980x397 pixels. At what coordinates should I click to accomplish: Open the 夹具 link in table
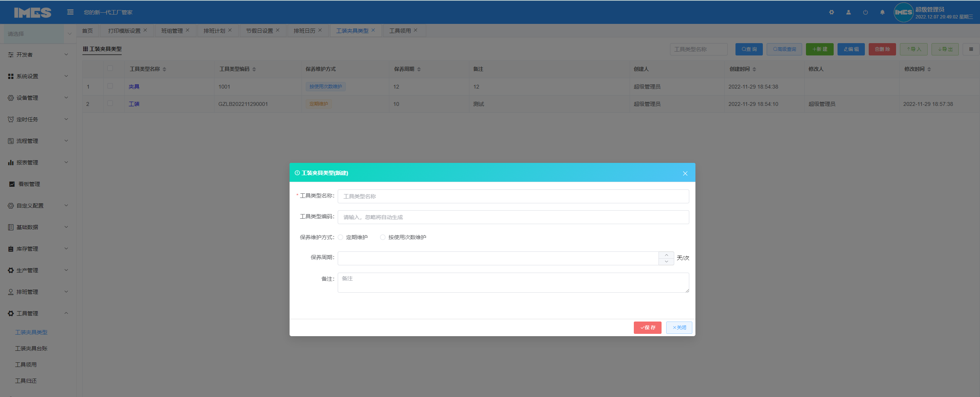click(x=134, y=87)
